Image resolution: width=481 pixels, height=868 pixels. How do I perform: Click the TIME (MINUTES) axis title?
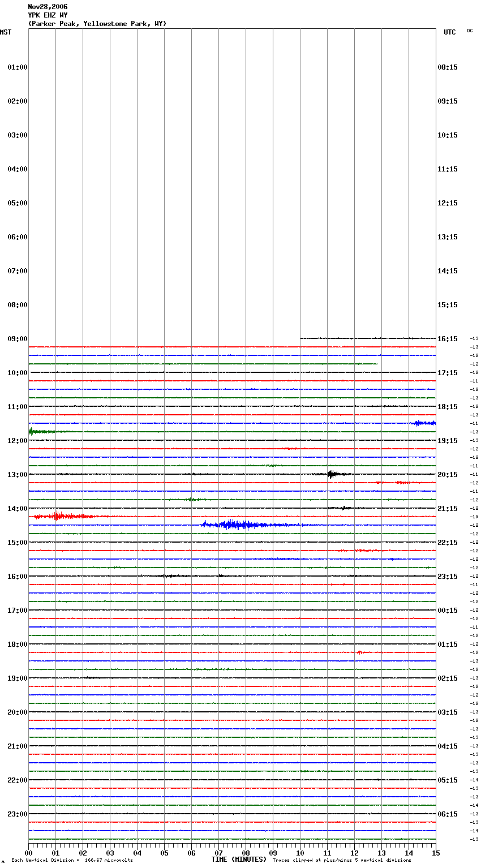pyautogui.click(x=239, y=860)
